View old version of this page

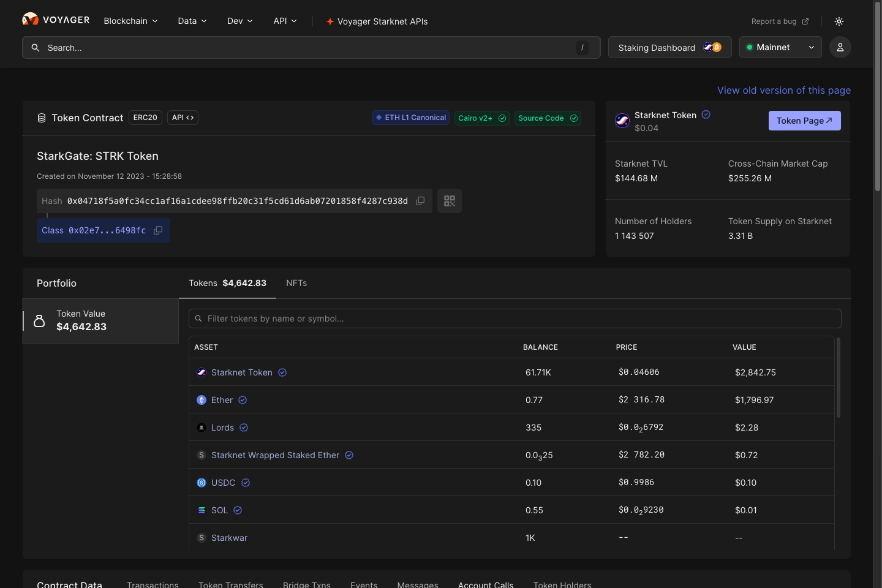click(x=784, y=90)
